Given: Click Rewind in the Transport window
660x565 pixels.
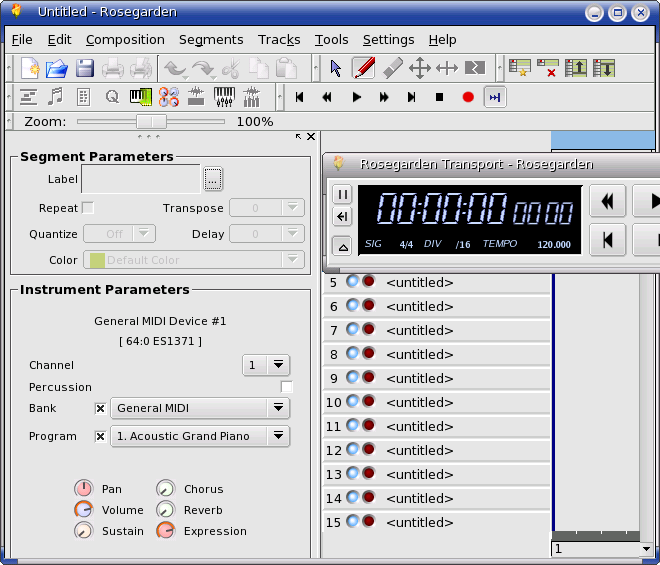Looking at the screenshot, I should [x=607, y=201].
